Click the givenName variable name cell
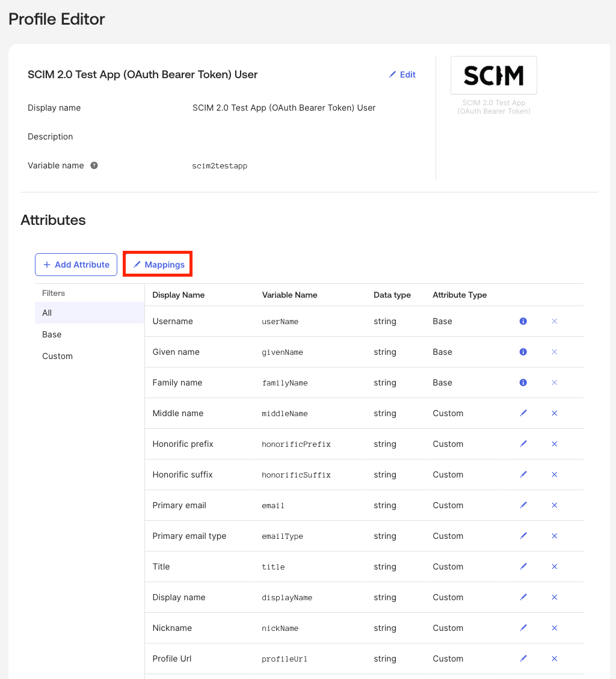Screen dimensions: 616x679 point(283,352)
